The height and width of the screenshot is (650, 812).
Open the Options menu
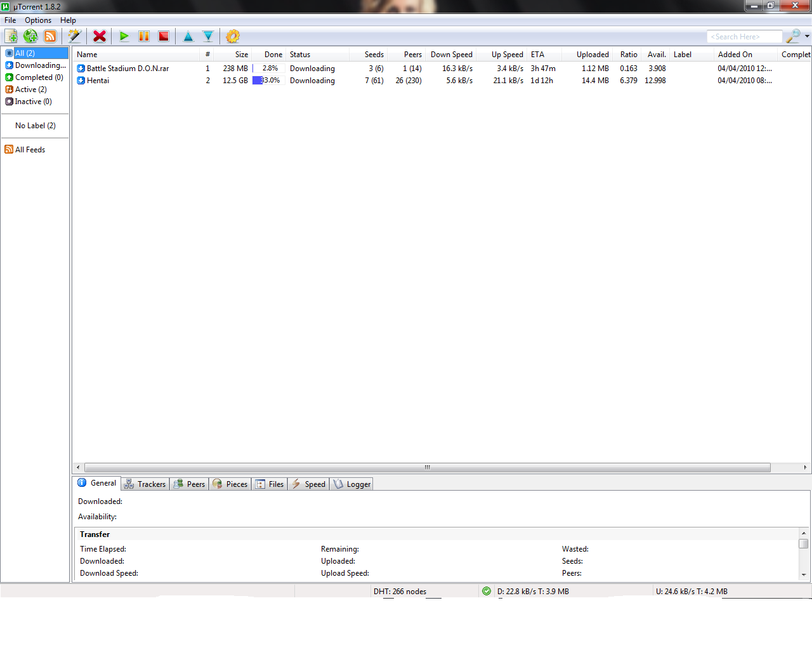click(x=38, y=20)
